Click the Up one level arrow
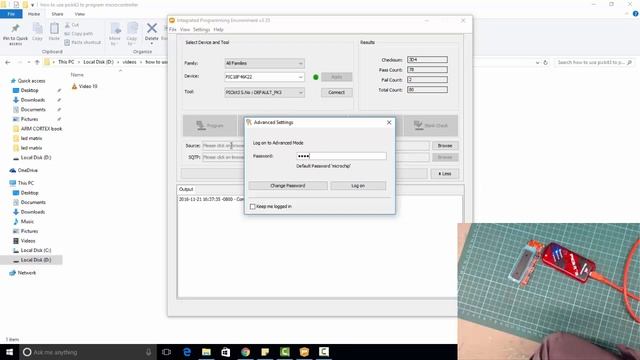 [x=37, y=62]
